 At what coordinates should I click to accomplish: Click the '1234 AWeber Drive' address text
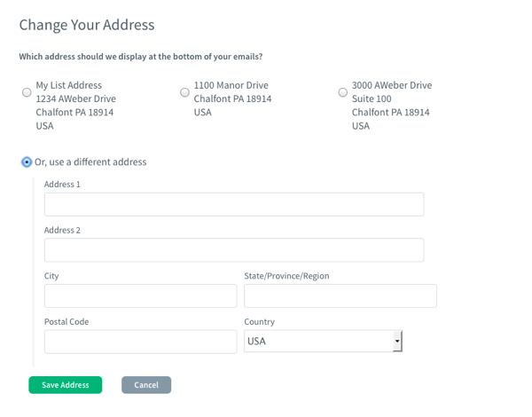coord(76,98)
